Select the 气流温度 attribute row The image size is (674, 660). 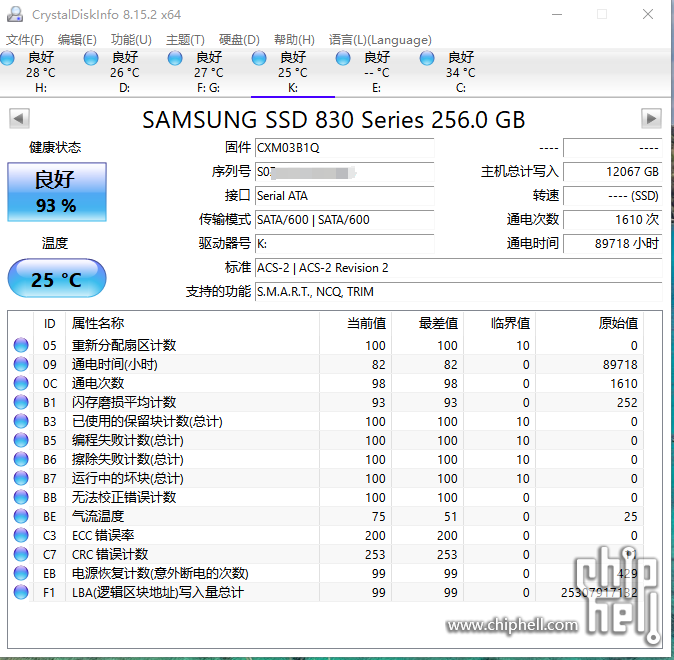326,516
